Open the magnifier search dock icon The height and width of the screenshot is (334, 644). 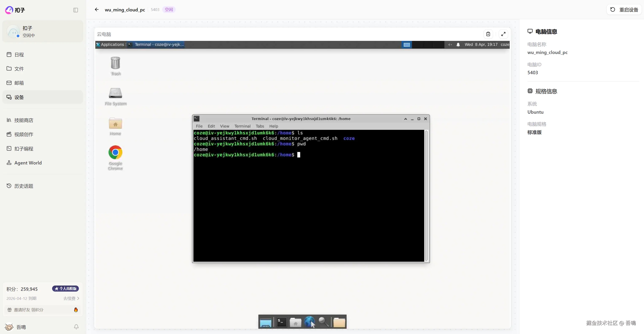[x=323, y=322]
